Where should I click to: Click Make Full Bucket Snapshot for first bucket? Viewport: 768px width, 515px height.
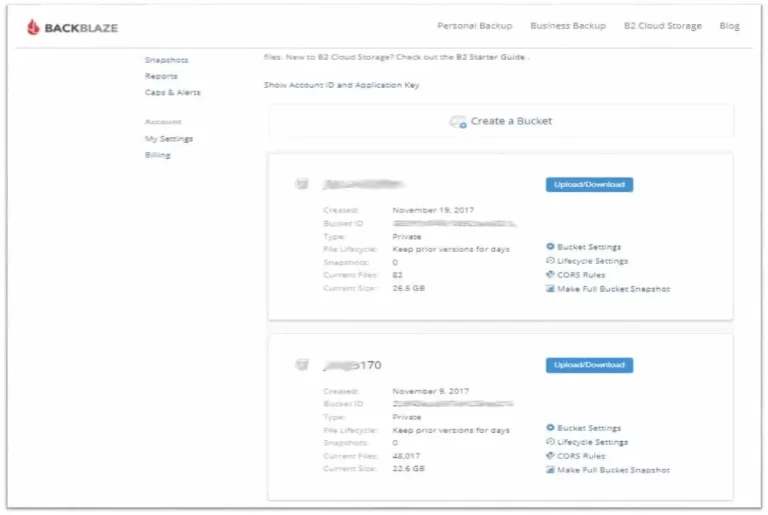click(x=614, y=289)
